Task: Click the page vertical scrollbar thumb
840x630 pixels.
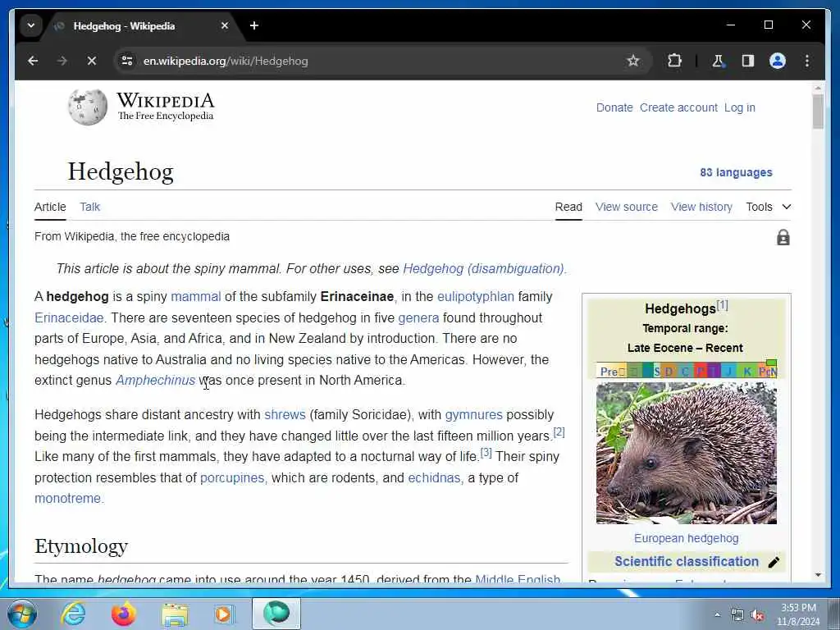Action: pyautogui.click(x=818, y=112)
